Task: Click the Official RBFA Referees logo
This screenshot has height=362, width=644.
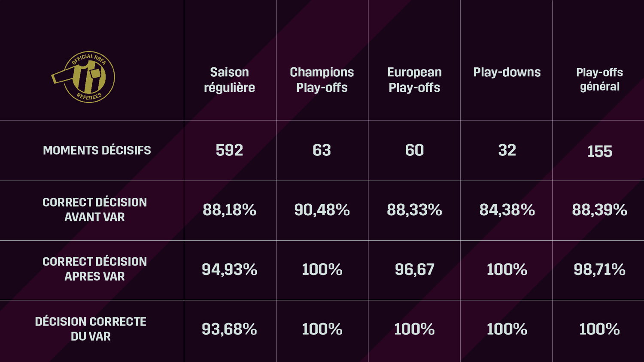Action: click(83, 77)
